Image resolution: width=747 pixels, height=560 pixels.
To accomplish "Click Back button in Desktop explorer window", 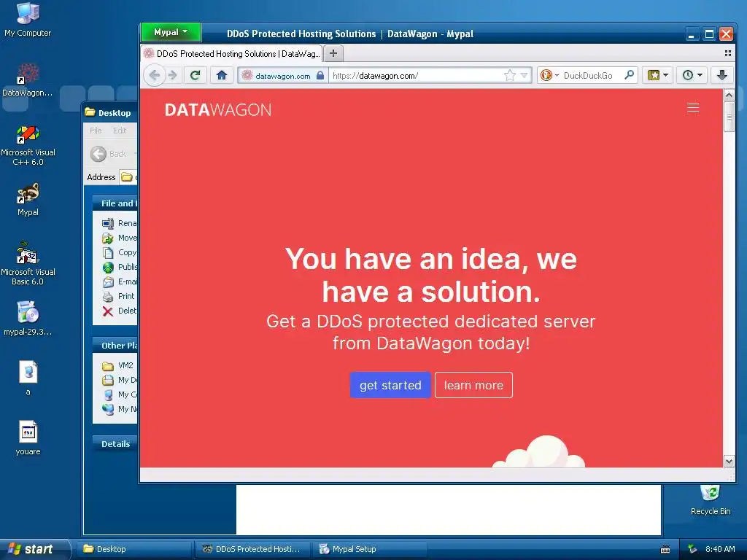I will [x=109, y=154].
